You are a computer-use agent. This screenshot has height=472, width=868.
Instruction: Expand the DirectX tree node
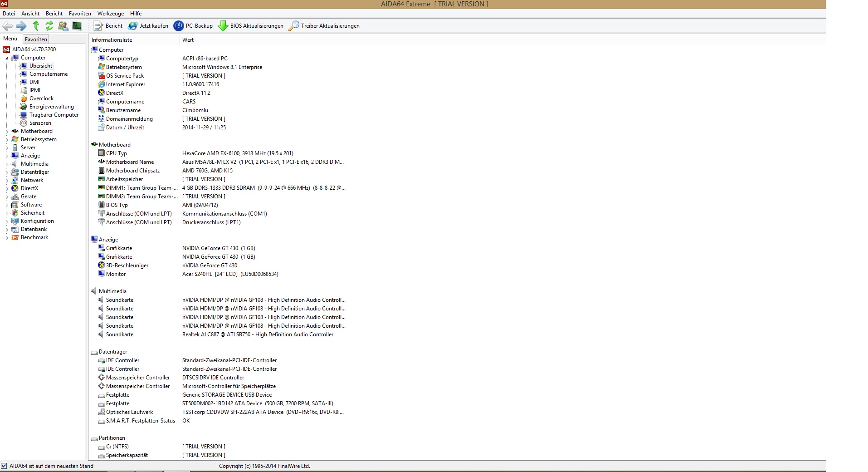(7, 189)
